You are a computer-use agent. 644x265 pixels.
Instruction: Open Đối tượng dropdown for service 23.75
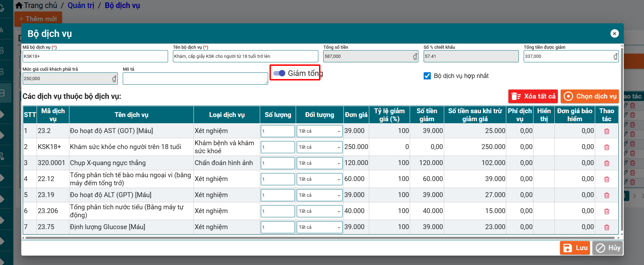pos(319,227)
